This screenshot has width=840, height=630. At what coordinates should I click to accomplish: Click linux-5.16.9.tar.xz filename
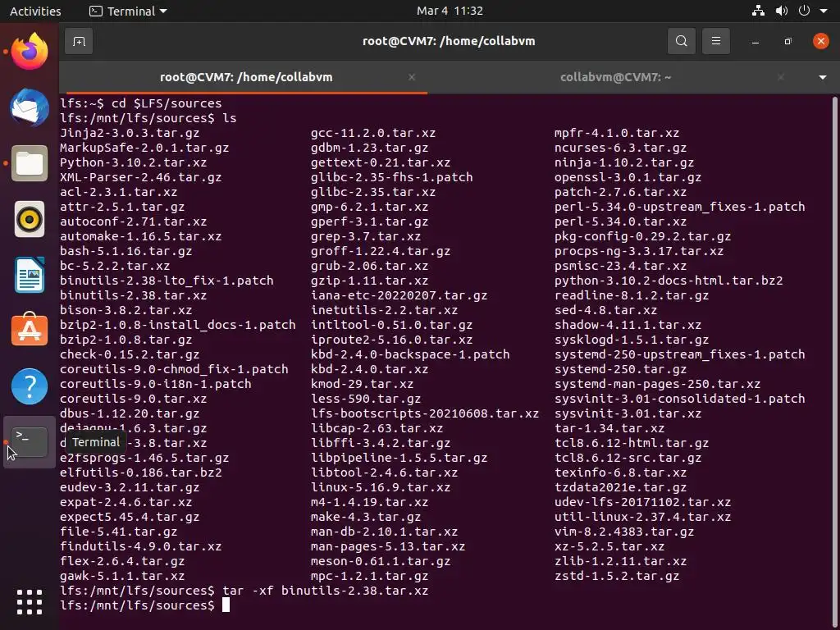[381, 487]
